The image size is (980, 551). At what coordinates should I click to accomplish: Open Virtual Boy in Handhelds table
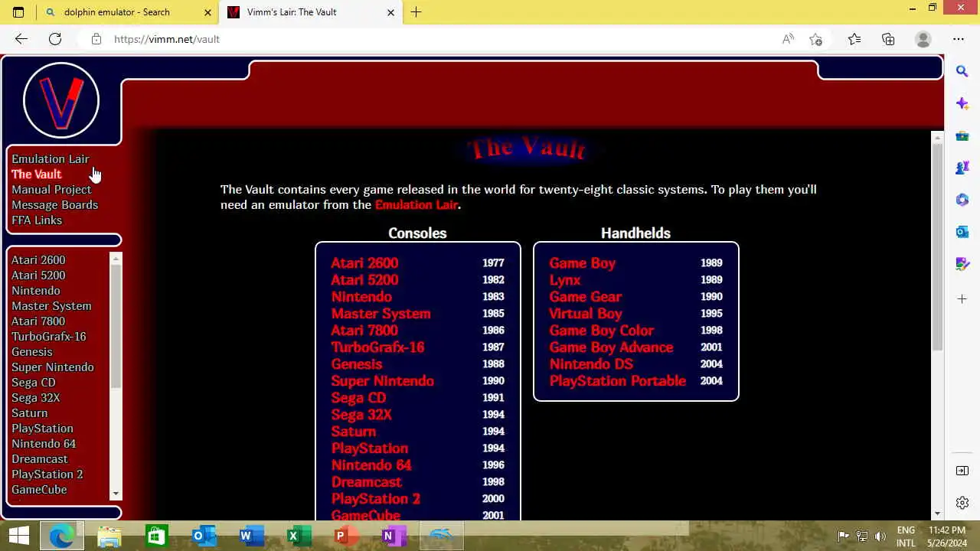[x=586, y=313]
